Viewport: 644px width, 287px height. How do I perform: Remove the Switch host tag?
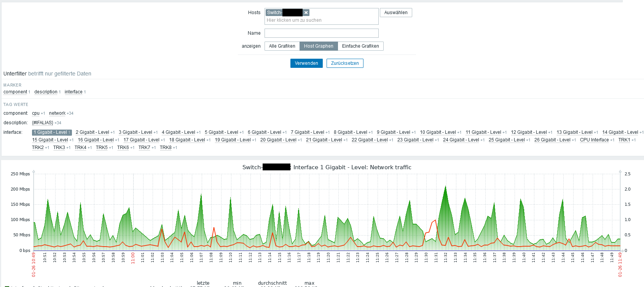pos(306,13)
